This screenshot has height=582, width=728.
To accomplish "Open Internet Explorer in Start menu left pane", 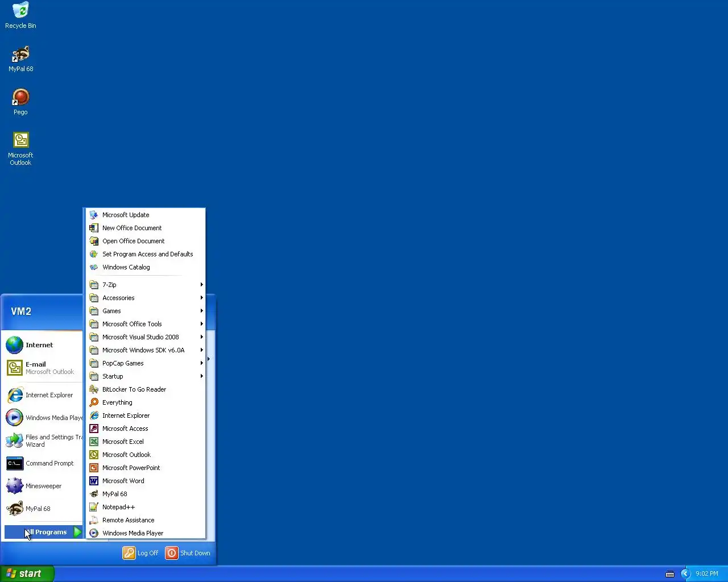I will tap(43, 395).
